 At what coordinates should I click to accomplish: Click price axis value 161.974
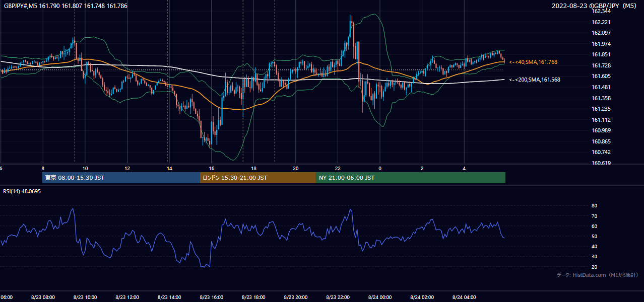[x=601, y=44]
